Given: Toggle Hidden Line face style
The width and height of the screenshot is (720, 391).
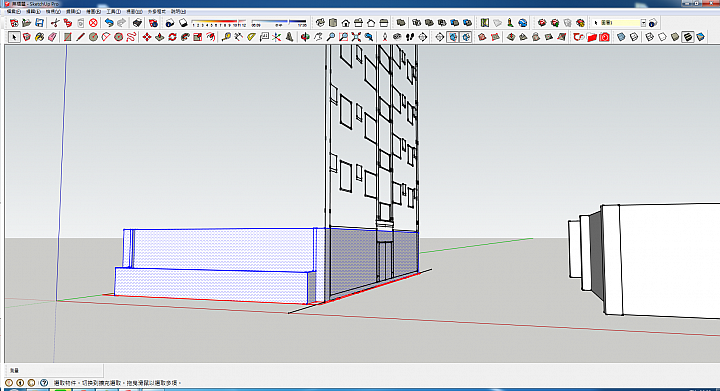Looking at the screenshot, I should click(662, 37).
